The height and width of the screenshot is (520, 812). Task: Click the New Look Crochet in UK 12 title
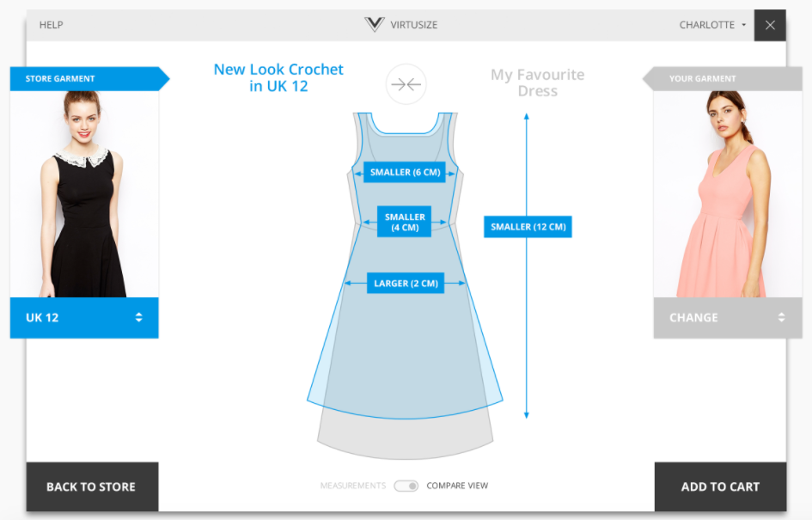(x=278, y=77)
